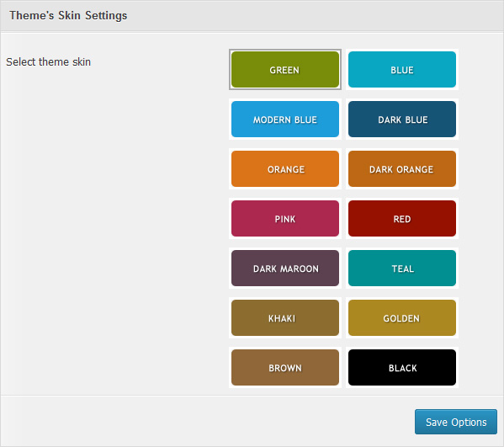Viewport: 504px width, 447px height.
Task: Pick the Dark Maroon skin
Action: pyautogui.click(x=285, y=269)
